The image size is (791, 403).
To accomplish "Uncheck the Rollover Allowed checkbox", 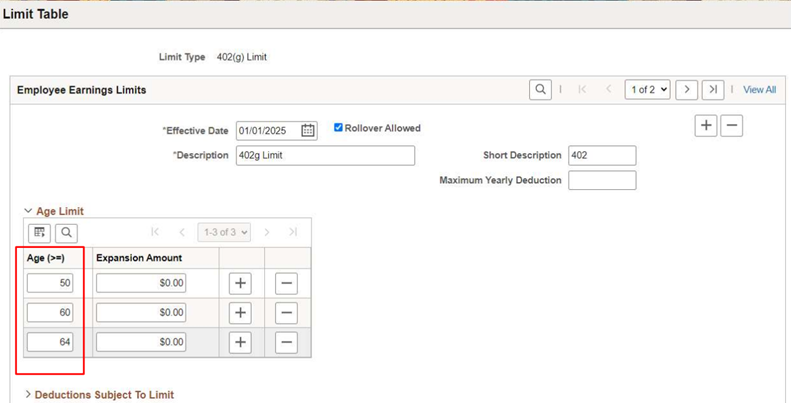I will 338,128.
